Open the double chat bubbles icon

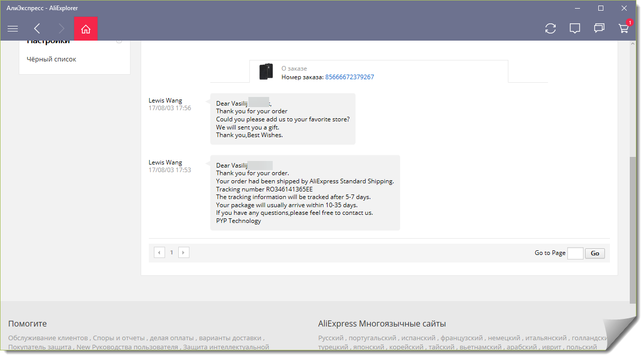(599, 29)
